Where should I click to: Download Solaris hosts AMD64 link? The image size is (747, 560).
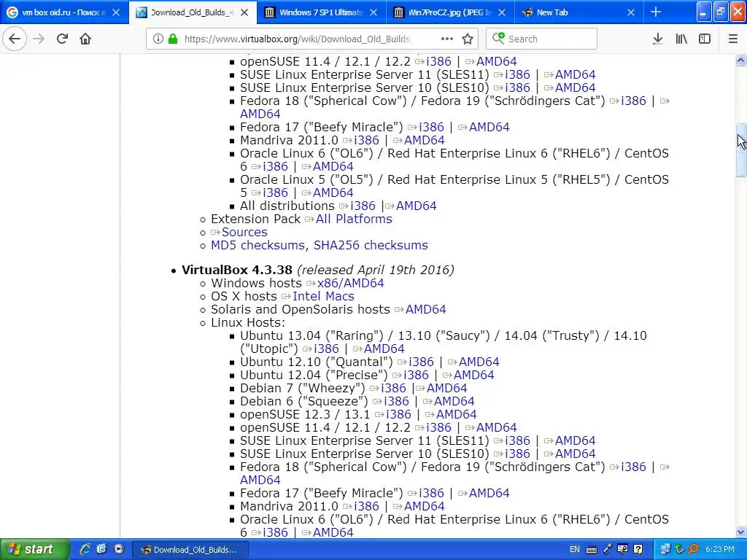[426, 309]
